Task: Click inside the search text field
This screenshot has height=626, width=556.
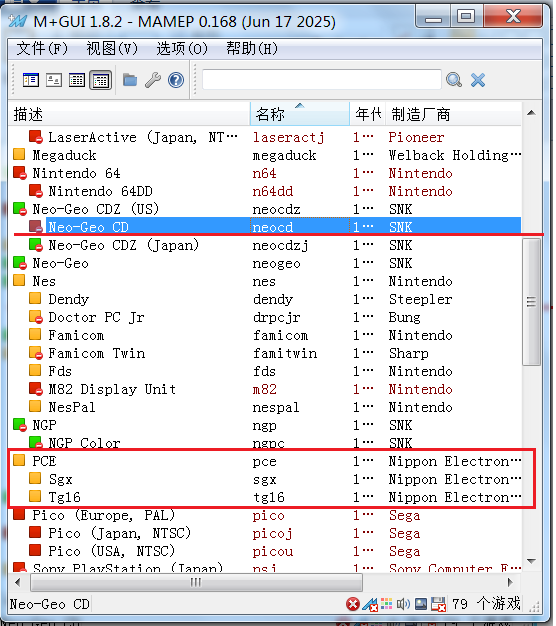Action: pos(322,80)
